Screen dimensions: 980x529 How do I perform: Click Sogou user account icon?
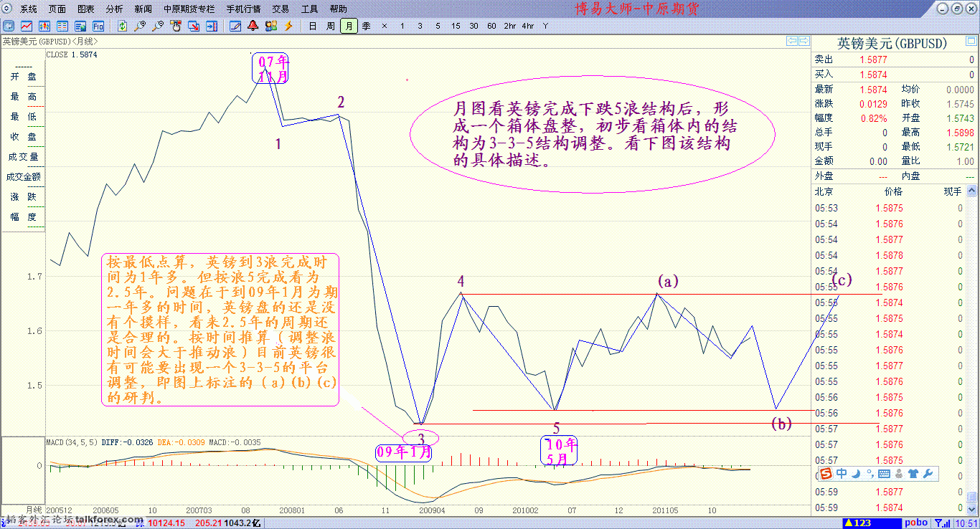899,474
